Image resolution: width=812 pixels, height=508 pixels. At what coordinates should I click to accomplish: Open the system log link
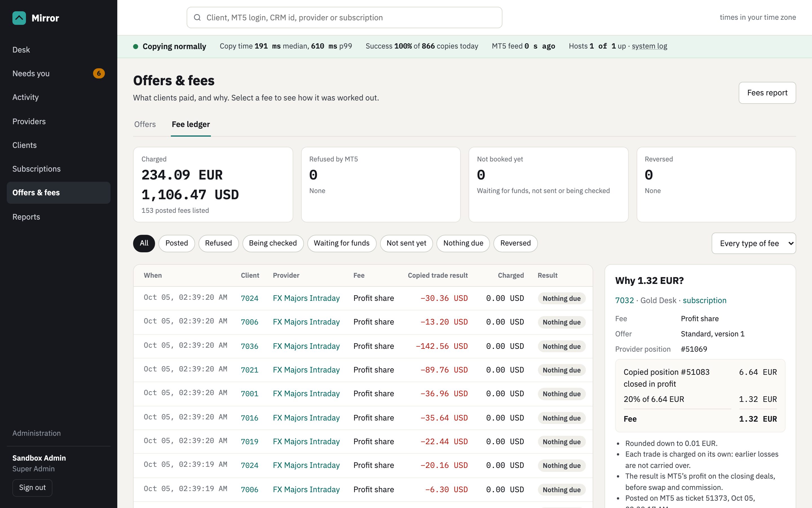649,46
